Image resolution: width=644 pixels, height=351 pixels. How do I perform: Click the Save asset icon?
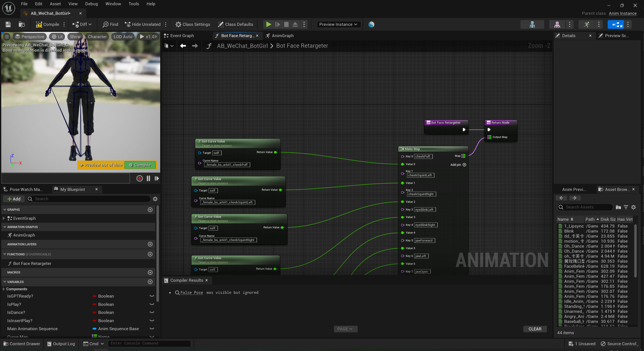[8, 24]
